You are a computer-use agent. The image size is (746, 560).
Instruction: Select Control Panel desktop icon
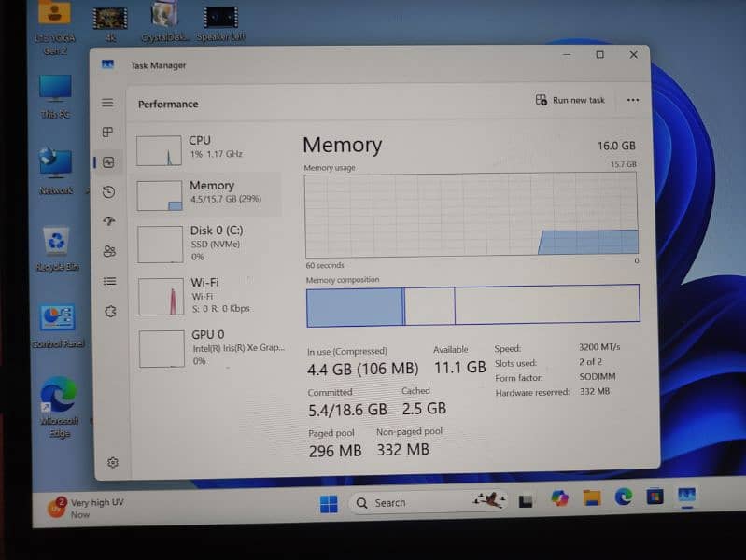click(x=58, y=326)
